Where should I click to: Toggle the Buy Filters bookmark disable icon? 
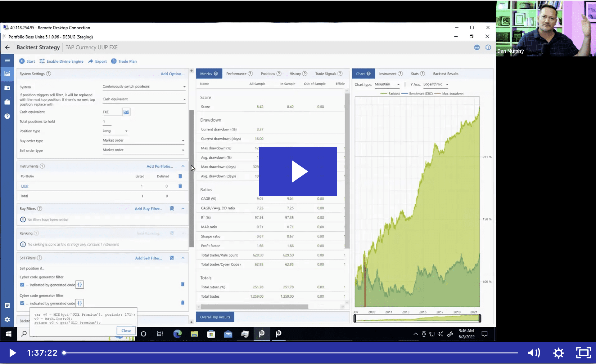[x=172, y=208]
